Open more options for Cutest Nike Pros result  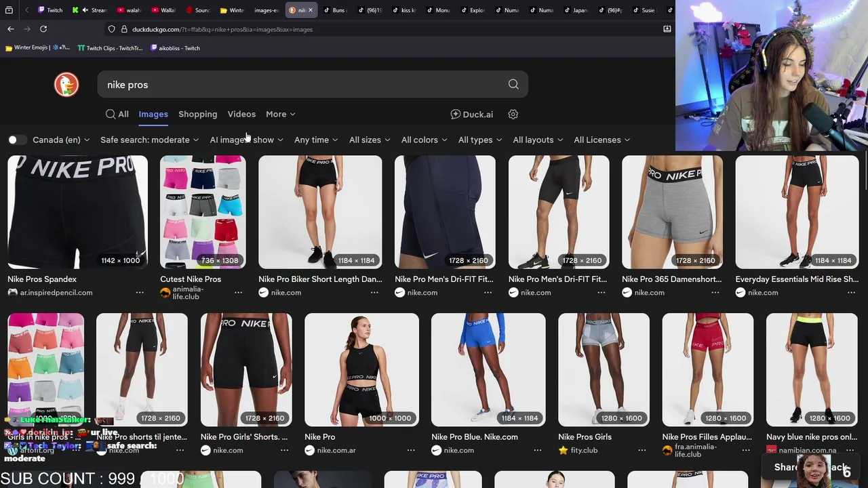tap(238, 293)
